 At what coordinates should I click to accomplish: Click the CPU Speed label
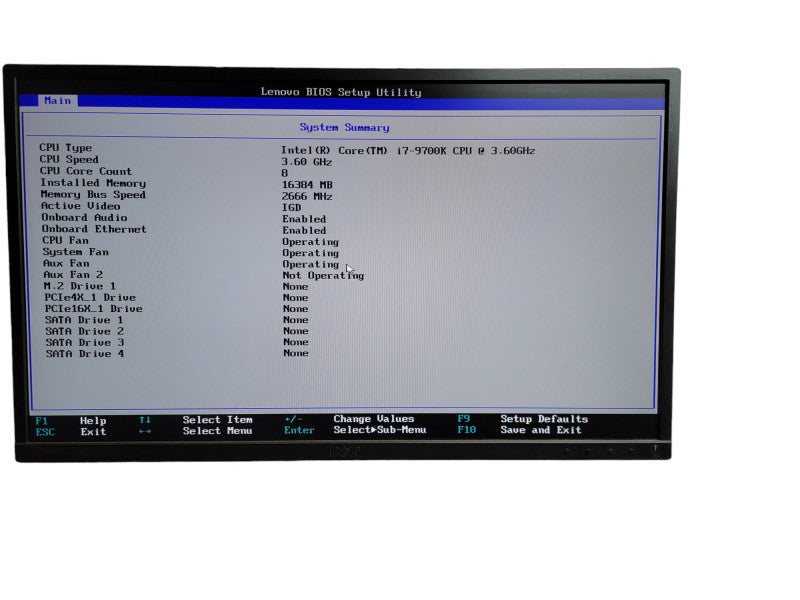(69, 160)
